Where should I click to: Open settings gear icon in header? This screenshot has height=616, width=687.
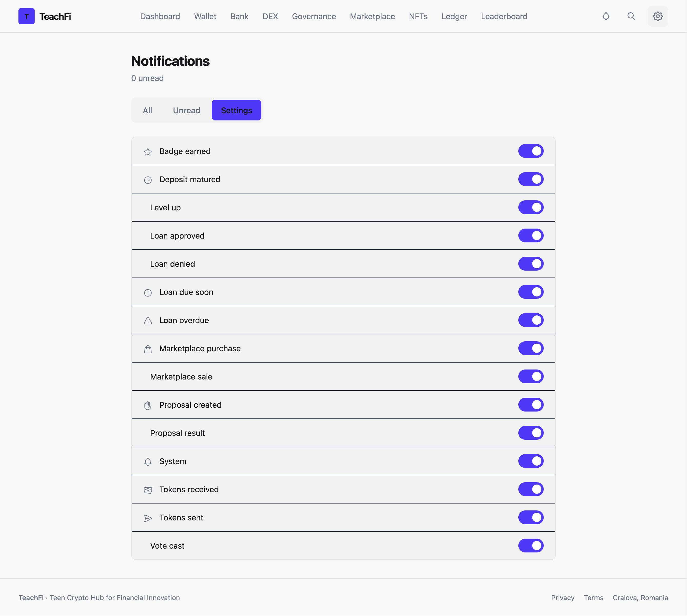pyautogui.click(x=658, y=16)
